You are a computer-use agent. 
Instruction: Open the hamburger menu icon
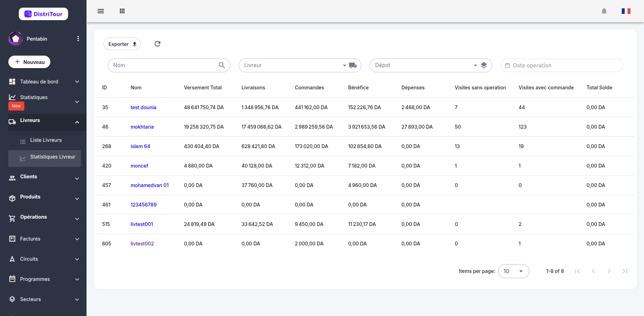pos(101,11)
